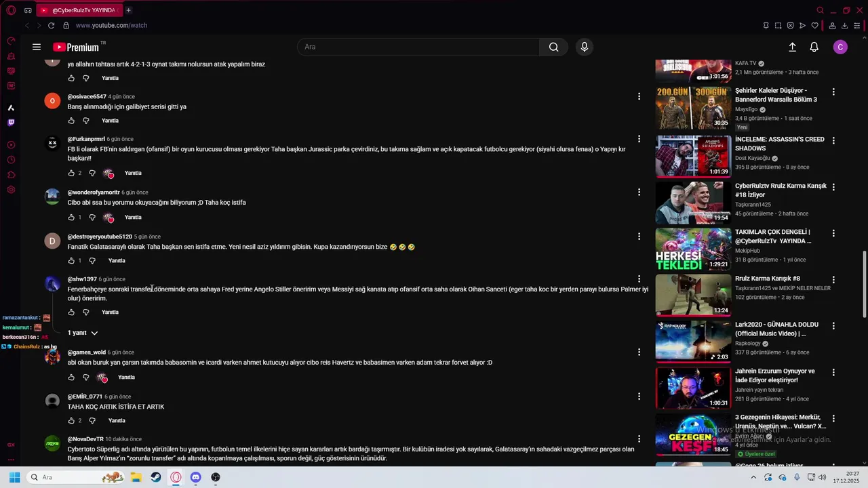This screenshot has width=868, height=488.
Task: Take a snapshot with the capture icon
Action: point(778,26)
